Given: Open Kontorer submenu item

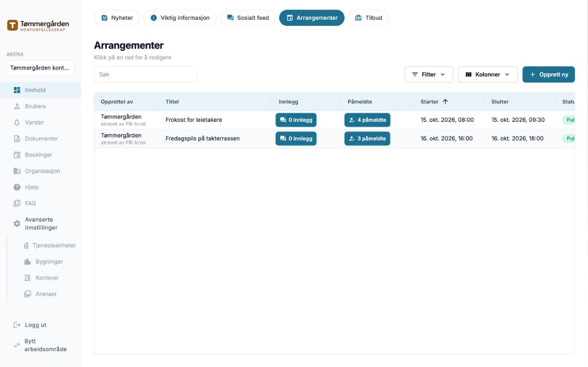Looking at the screenshot, I should coord(47,278).
